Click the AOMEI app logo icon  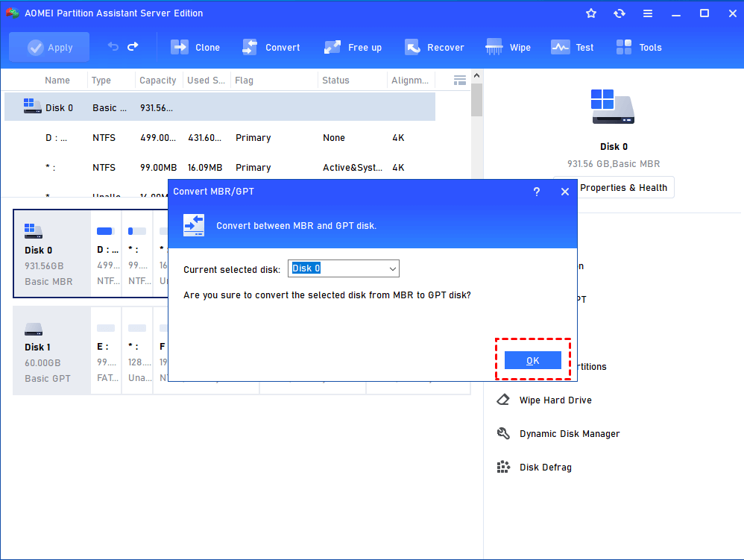[13, 13]
